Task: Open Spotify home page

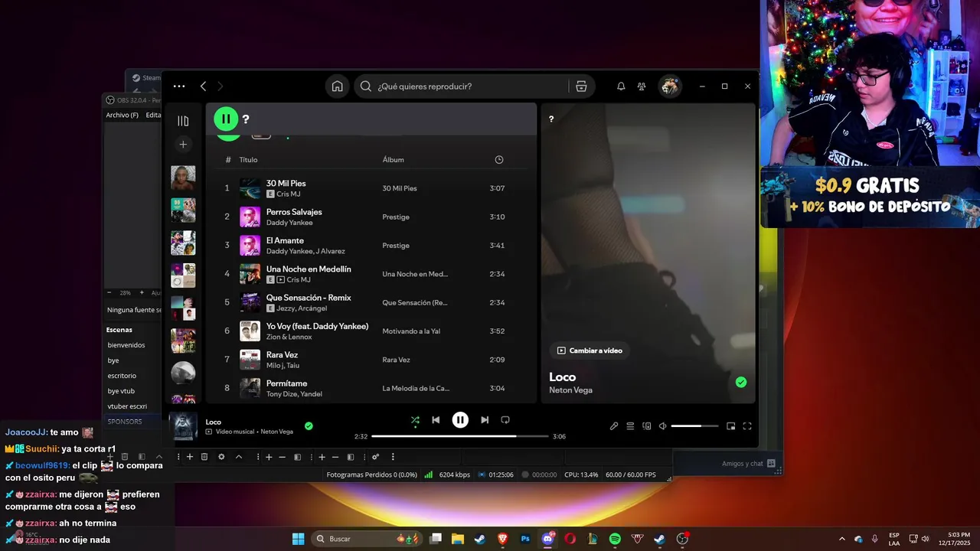Action: coord(337,86)
